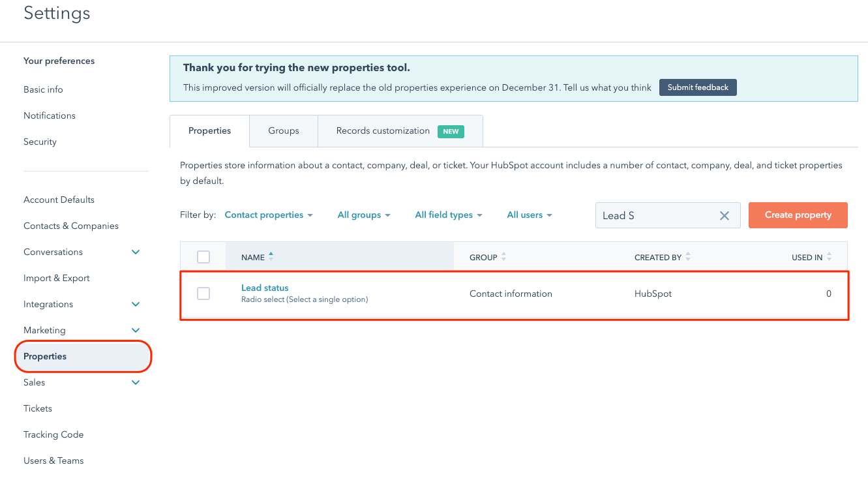Switch to the Groups tab

[283, 130]
